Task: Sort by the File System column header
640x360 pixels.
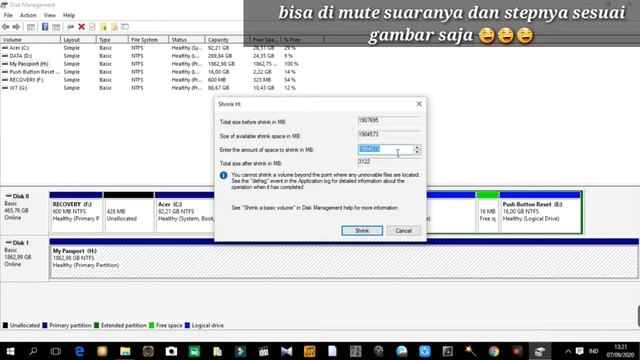Action: 148,40
